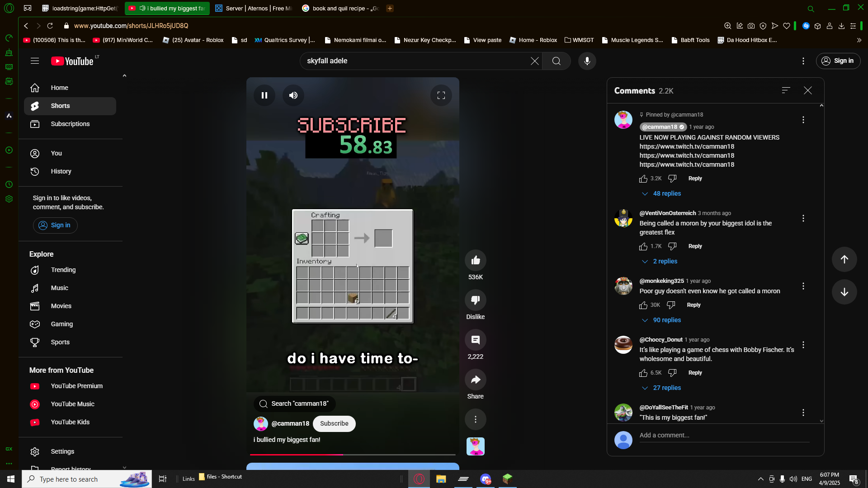Switch to the Server Aternos tab
Screen dimensions: 868x488
(x=253, y=8)
